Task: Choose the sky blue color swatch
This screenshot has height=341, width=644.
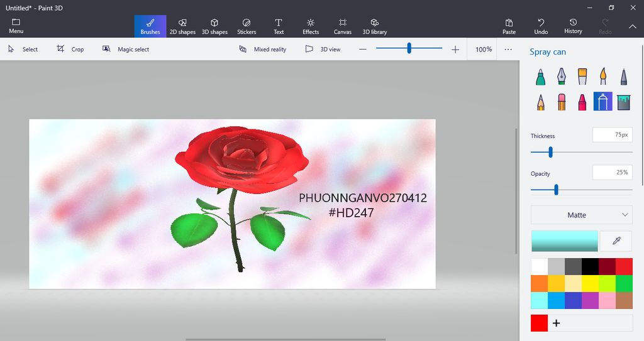Action: (x=556, y=300)
